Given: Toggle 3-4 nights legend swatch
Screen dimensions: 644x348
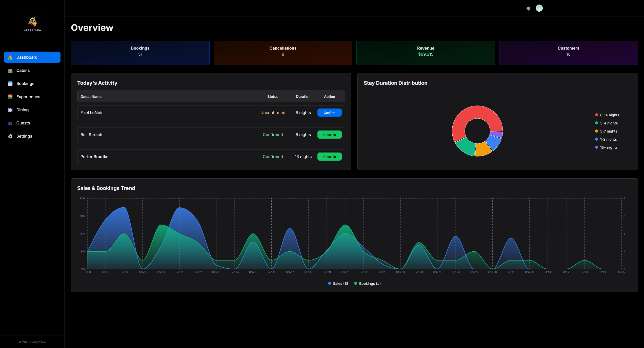Looking at the screenshot, I should (x=597, y=123).
